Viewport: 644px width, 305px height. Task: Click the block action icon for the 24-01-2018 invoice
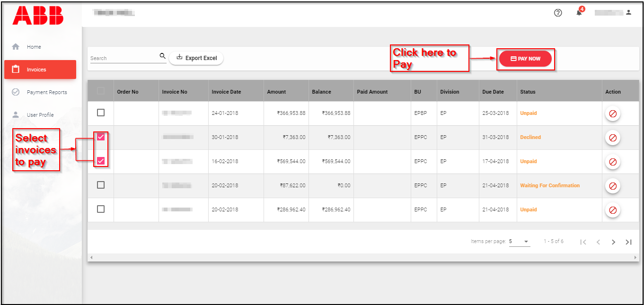point(613,113)
